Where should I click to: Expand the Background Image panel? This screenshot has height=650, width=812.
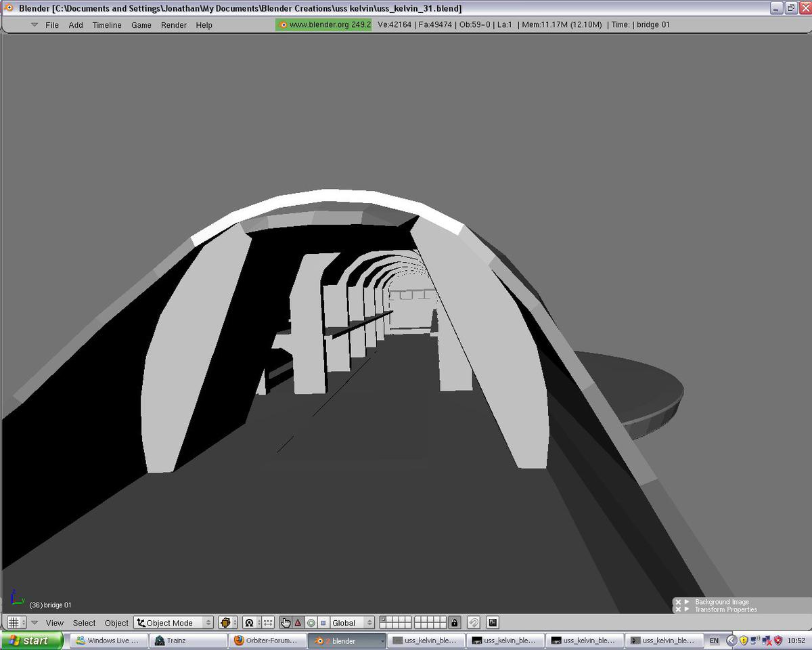687,602
